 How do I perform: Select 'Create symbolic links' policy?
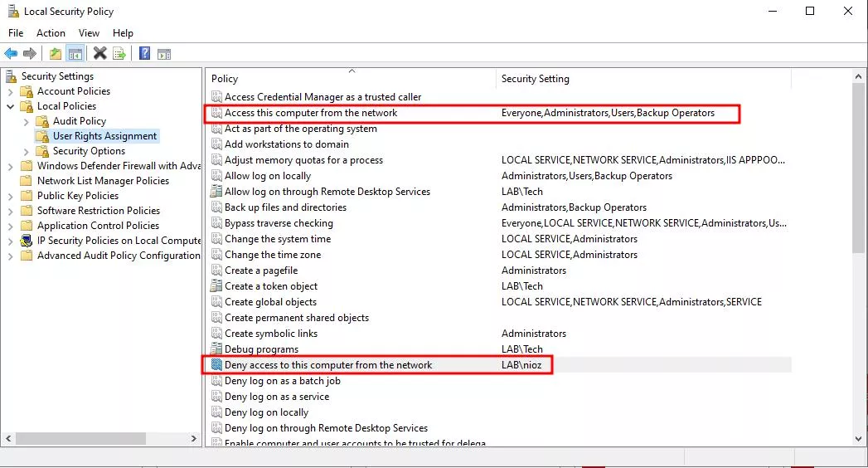point(271,334)
